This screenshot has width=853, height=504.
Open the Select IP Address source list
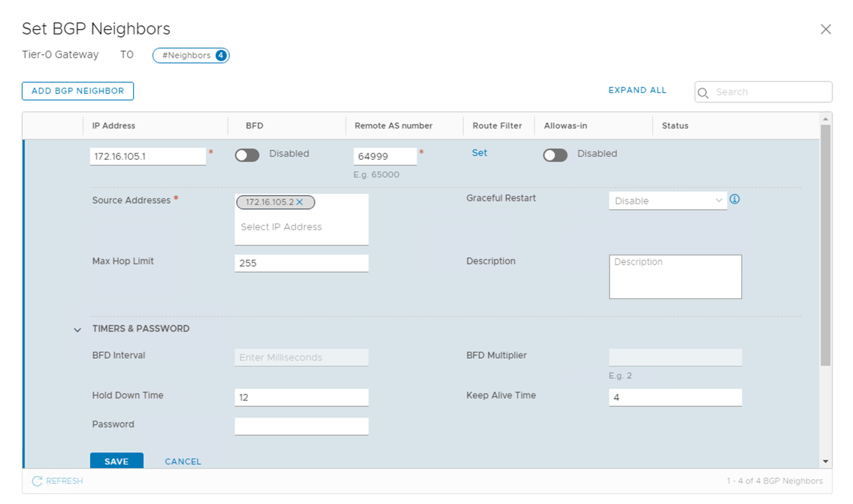click(x=301, y=227)
